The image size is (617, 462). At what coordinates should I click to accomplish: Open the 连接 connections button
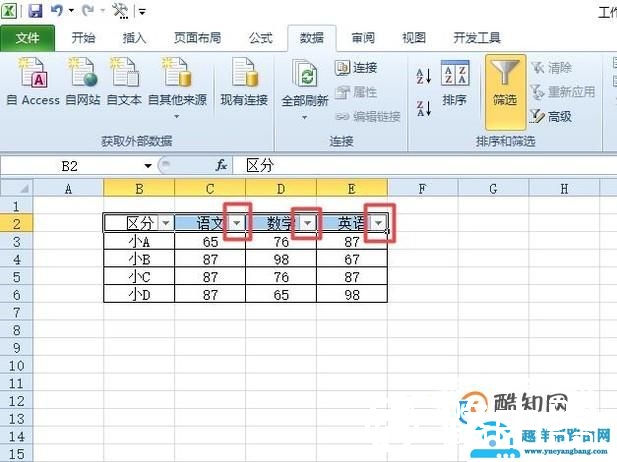357,68
